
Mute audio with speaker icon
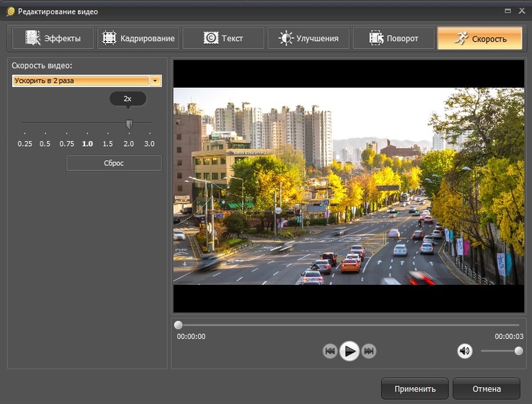[x=465, y=351]
